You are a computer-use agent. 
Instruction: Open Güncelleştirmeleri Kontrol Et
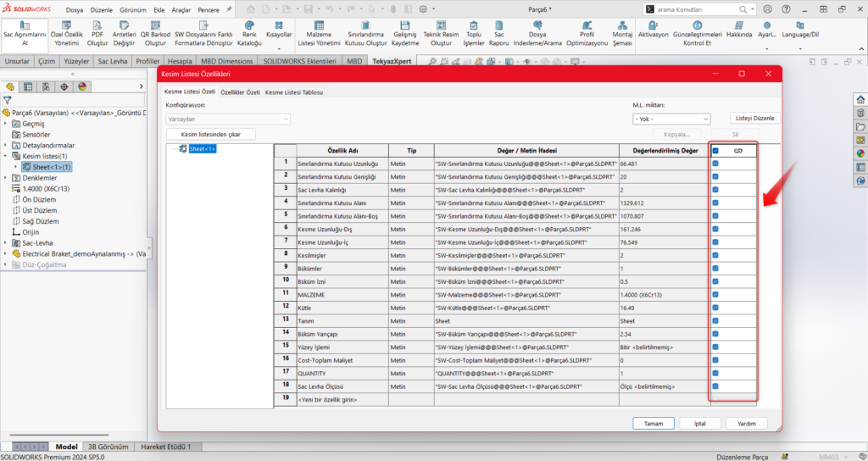(x=697, y=34)
